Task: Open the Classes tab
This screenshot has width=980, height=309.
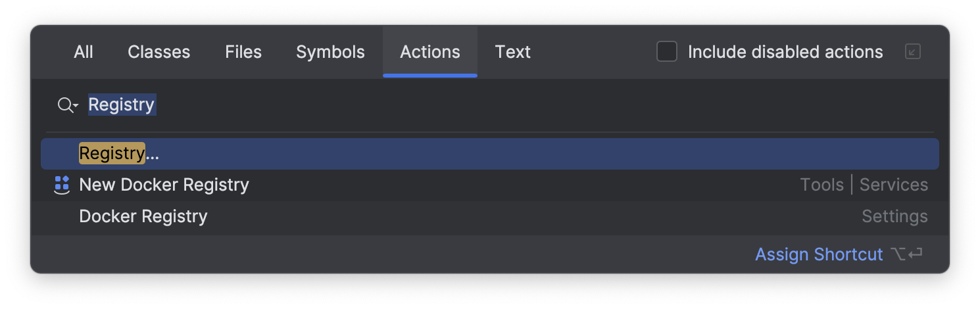Action: coord(159,52)
